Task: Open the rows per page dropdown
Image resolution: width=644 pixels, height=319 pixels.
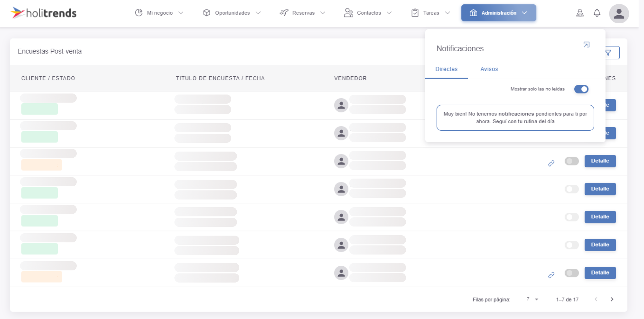Action: point(532,299)
